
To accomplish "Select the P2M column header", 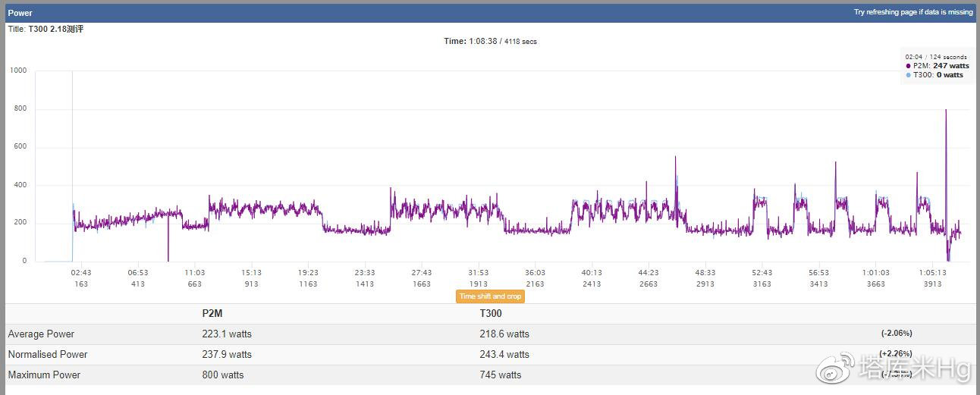I will tap(213, 313).
